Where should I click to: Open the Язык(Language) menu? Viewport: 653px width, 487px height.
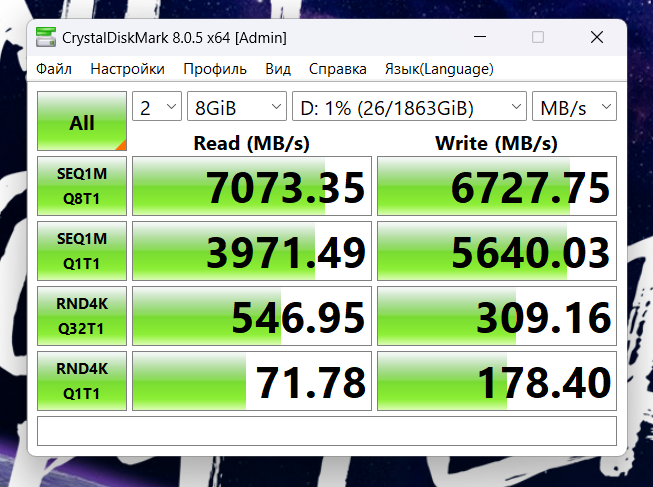(439, 69)
